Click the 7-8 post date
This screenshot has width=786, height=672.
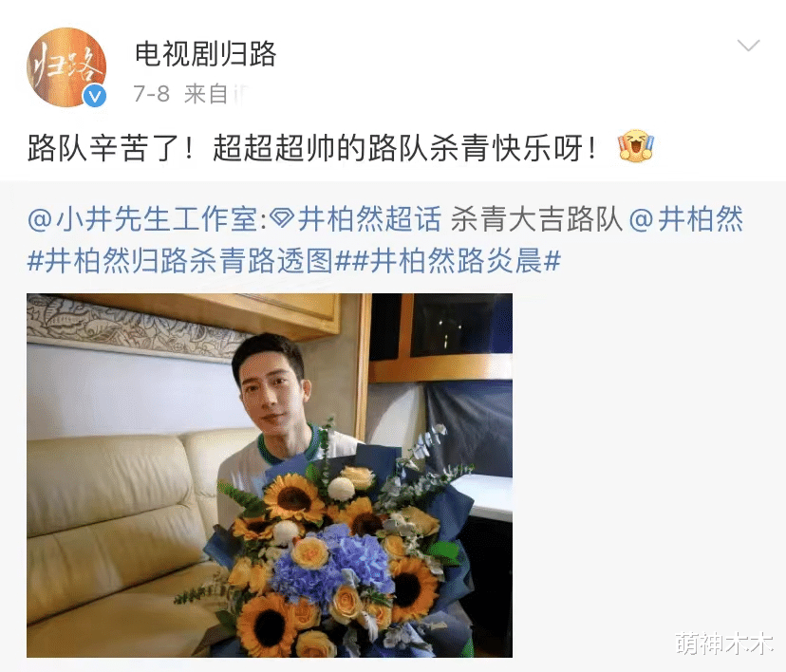pyautogui.click(x=151, y=94)
